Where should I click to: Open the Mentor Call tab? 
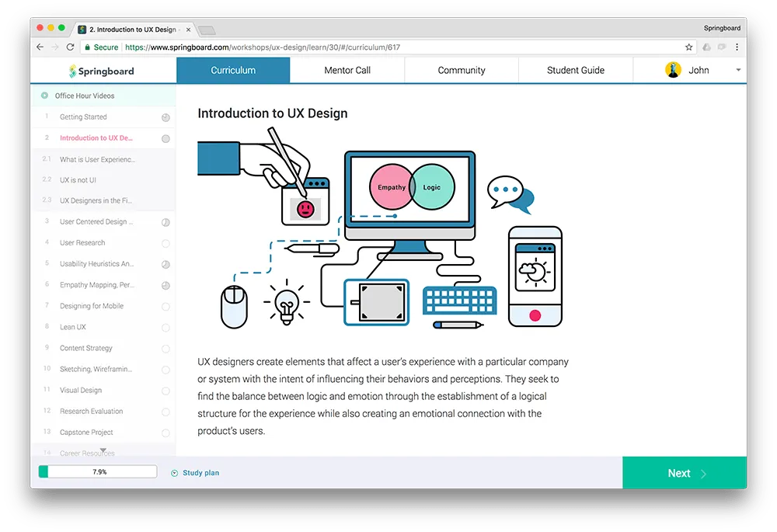pyautogui.click(x=347, y=71)
